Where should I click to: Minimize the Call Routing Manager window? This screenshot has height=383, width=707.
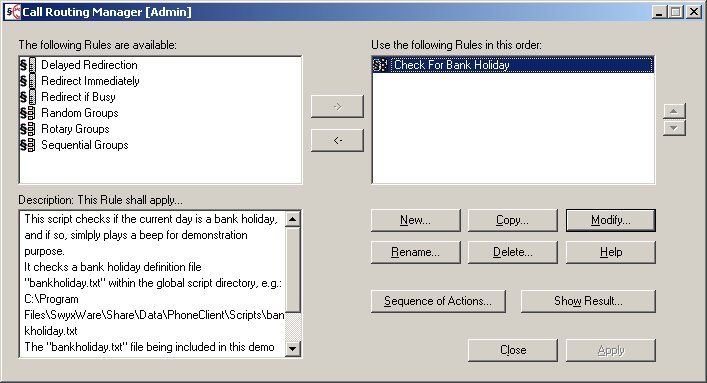[x=660, y=12]
